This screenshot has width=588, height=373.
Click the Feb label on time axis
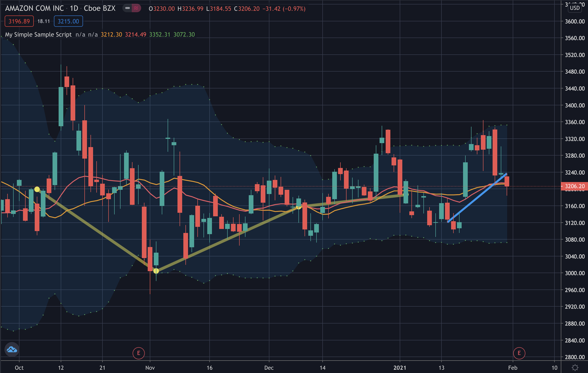[513, 368]
